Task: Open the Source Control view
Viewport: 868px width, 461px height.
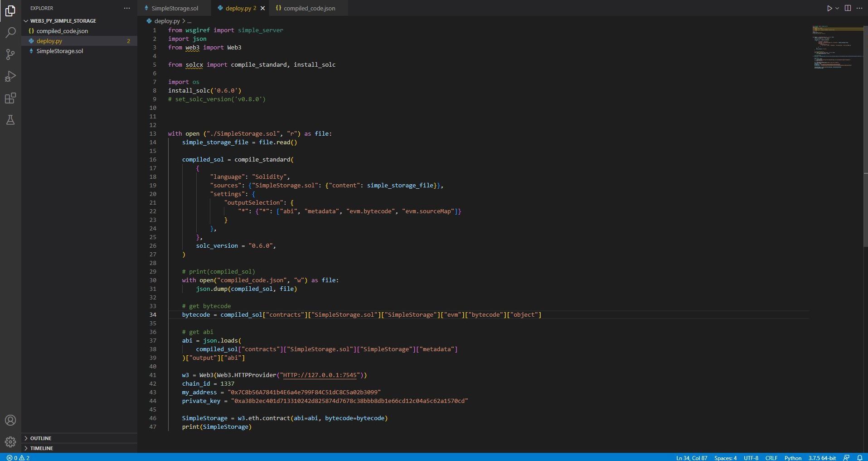Action: [x=10, y=54]
